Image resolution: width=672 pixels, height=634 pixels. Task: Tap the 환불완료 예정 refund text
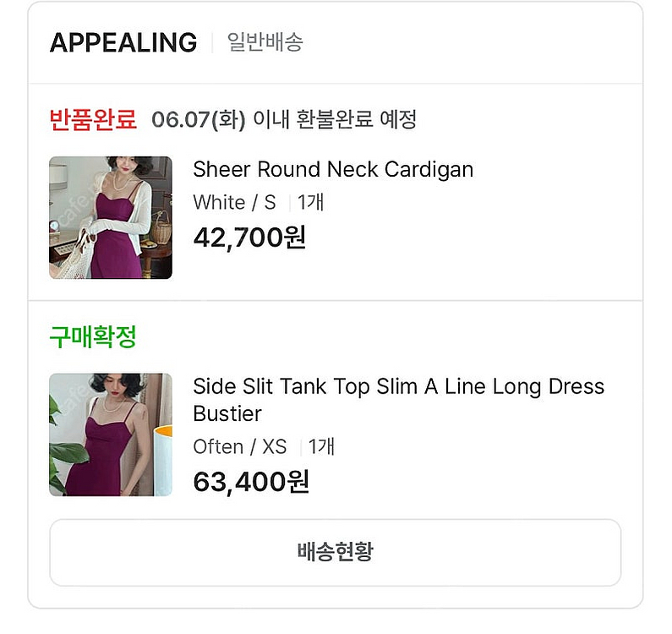[x=357, y=119]
